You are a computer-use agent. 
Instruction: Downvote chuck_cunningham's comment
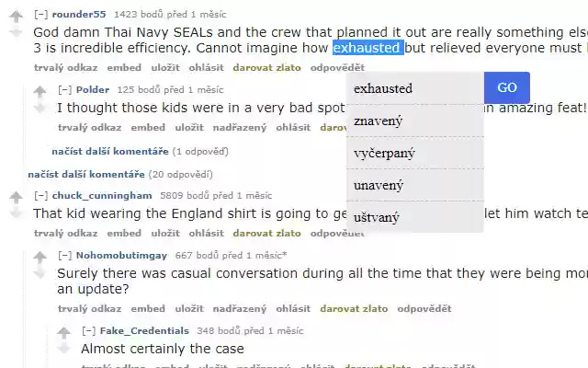(x=16, y=213)
